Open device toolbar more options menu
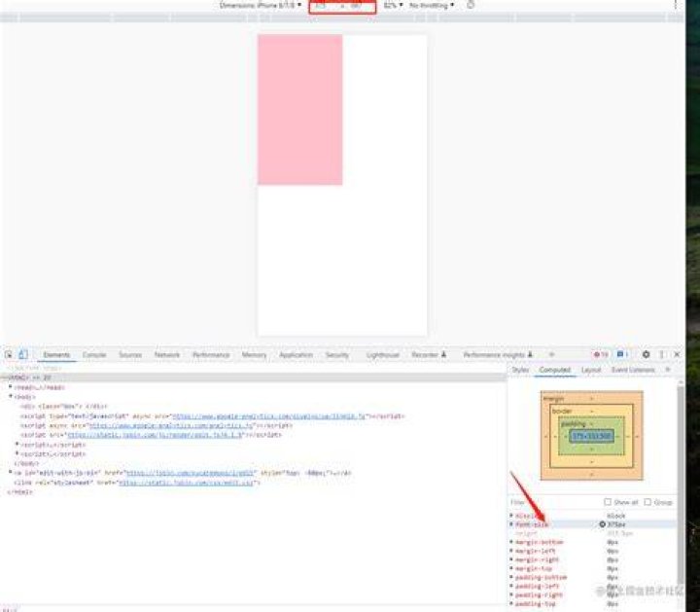The width and height of the screenshot is (700, 612). tap(676, 5)
